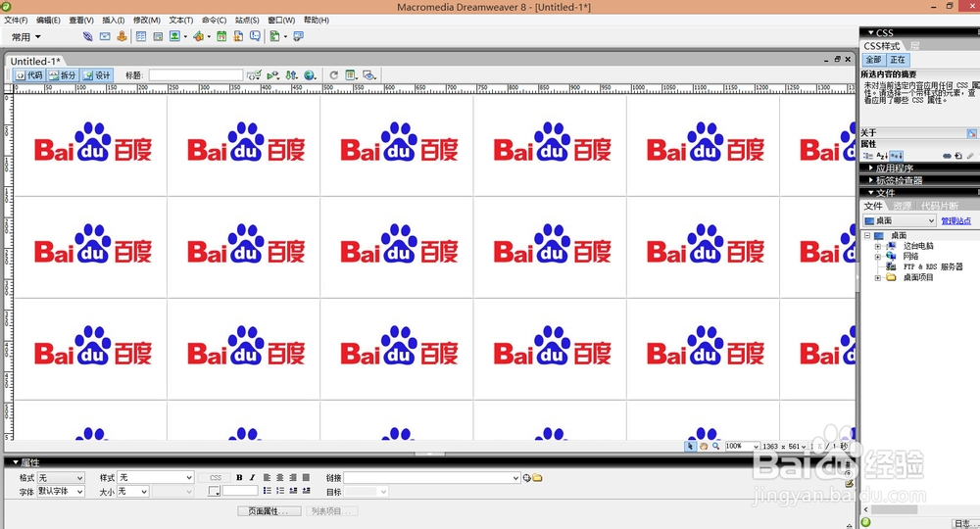Open the 样式 style dropdown
The width and height of the screenshot is (980, 529).
click(x=156, y=478)
